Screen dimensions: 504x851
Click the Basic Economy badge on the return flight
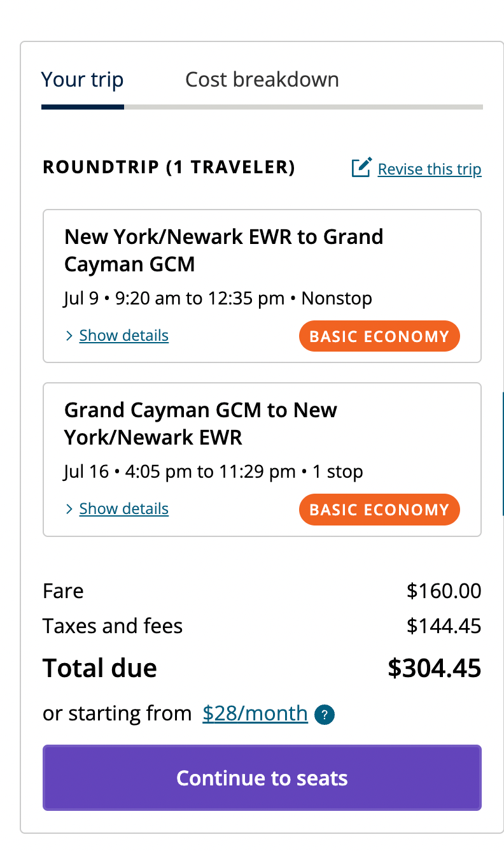[379, 510]
